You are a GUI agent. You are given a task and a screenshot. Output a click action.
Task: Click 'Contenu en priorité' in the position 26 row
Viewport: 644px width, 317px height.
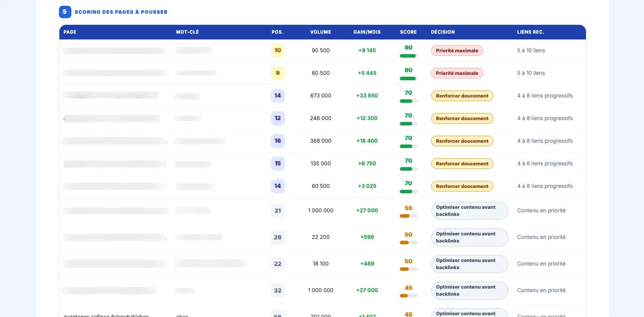point(541,237)
